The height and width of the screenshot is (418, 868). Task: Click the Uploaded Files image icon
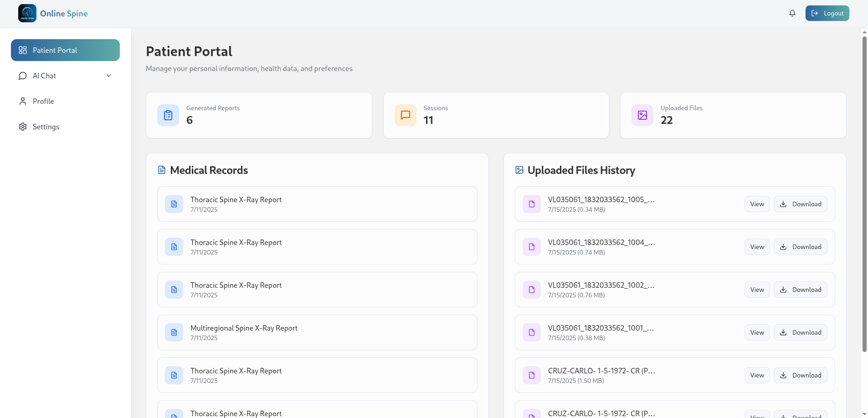(642, 115)
